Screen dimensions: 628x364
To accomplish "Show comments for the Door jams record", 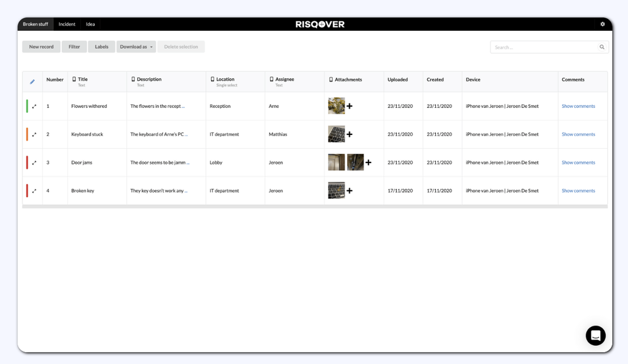I will tap(578, 162).
